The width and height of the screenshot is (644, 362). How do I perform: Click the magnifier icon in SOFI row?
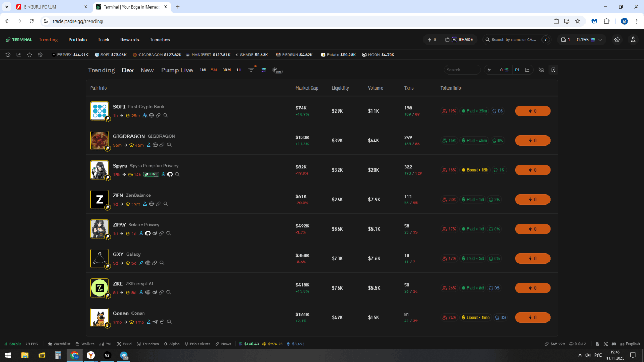[166, 115]
